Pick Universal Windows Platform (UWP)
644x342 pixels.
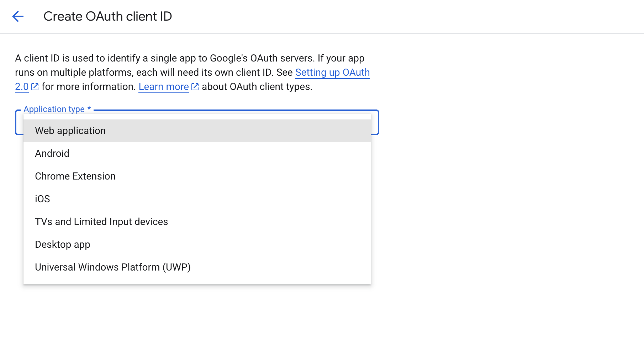197,267
